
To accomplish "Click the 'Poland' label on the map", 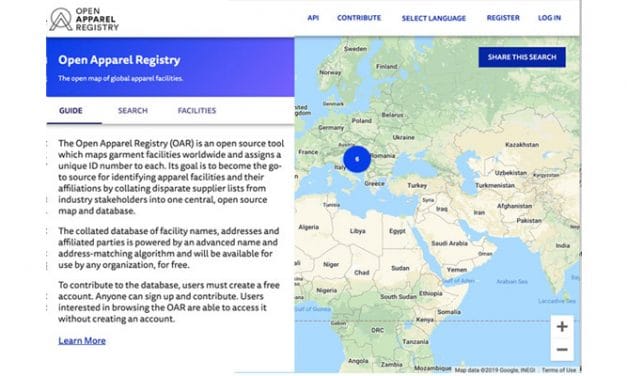I will pyautogui.click(x=361, y=120).
